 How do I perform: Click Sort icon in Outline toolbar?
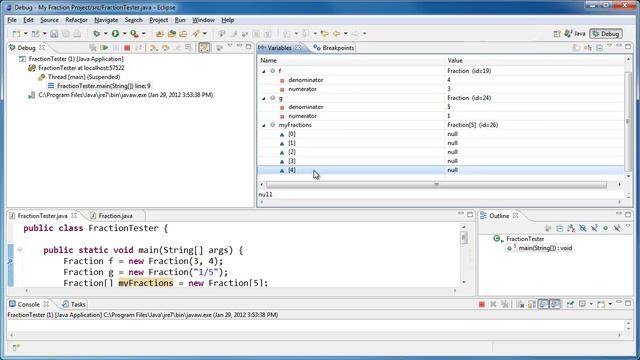click(x=571, y=228)
